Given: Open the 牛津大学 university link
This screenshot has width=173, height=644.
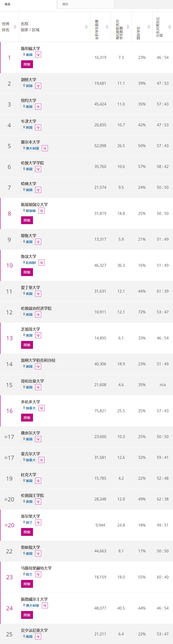Looking at the screenshot, I should [28, 121].
